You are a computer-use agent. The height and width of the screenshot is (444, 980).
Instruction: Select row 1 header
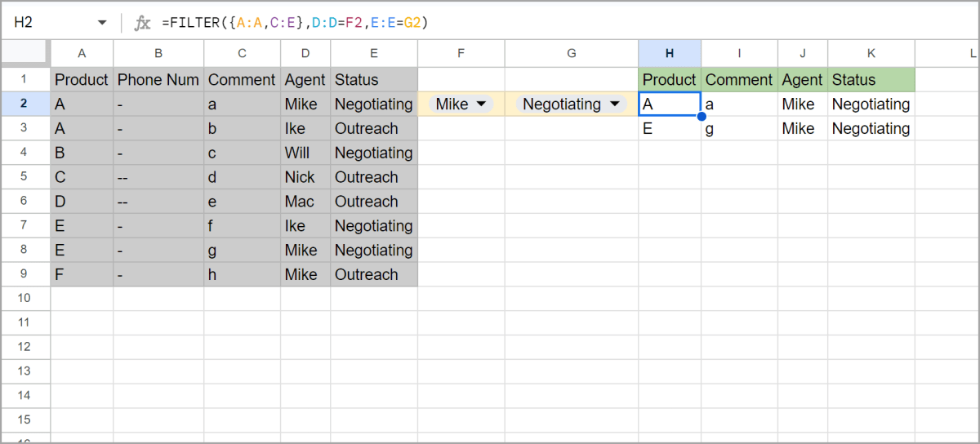tap(24, 79)
